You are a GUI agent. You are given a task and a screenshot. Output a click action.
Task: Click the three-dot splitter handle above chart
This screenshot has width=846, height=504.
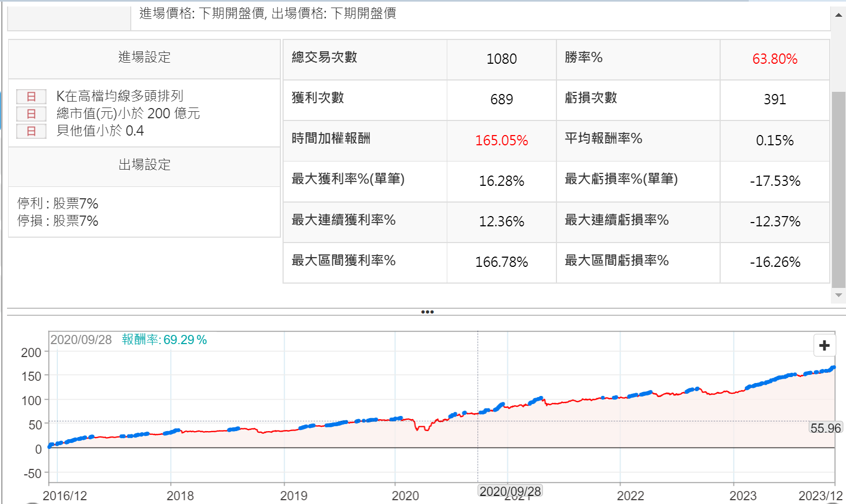coord(427,312)
